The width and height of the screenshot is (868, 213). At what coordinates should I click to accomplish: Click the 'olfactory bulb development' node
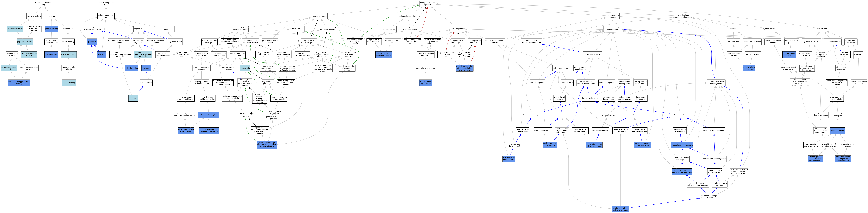pos(509,159)
